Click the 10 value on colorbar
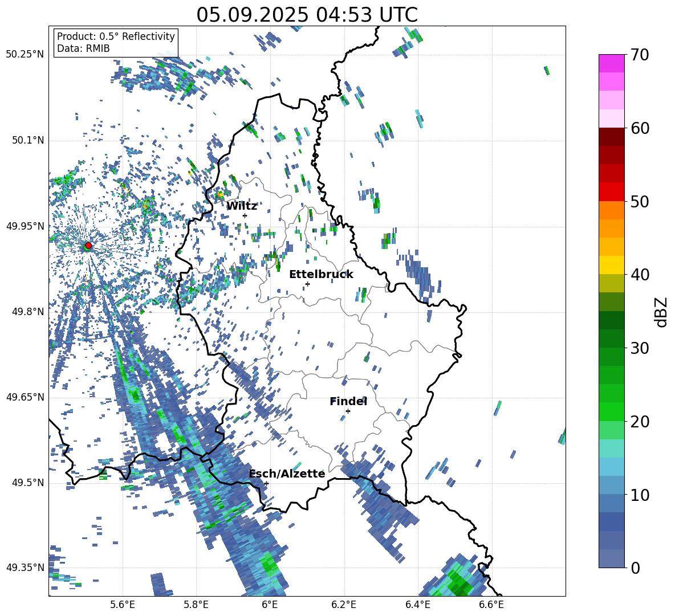 [x=640, y=495]
